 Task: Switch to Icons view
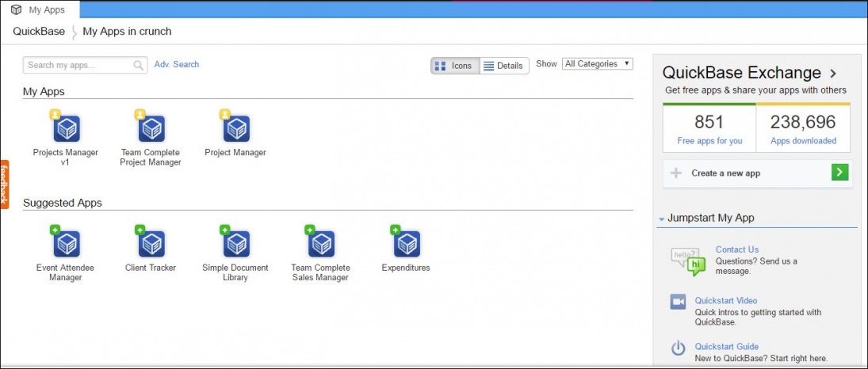coord(455,66)
